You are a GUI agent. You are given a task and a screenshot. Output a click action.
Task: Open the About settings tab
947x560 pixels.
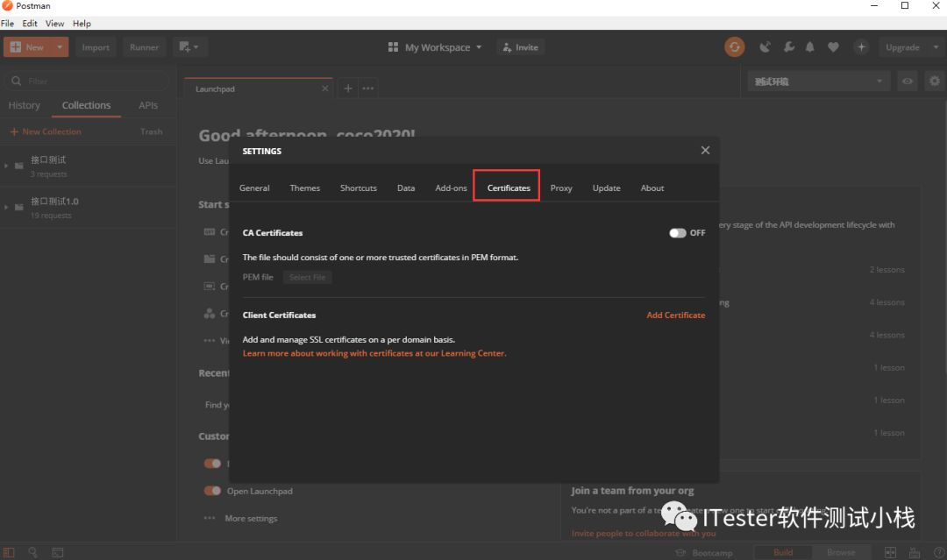(x=652, y=188)
